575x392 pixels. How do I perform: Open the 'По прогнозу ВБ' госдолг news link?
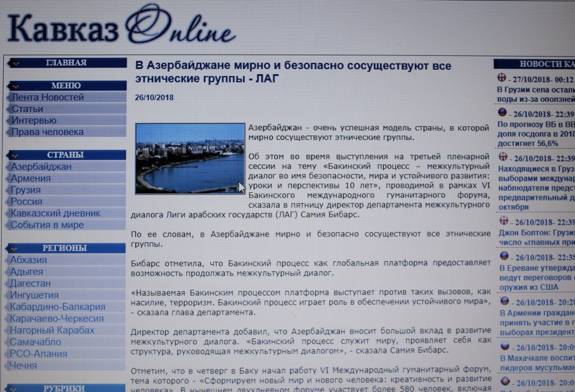coord(536,134)
